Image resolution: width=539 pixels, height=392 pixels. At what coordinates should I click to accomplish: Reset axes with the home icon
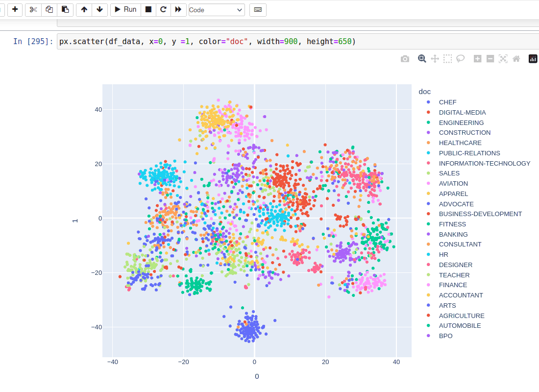pyautogui.click(x=515, y=58)
